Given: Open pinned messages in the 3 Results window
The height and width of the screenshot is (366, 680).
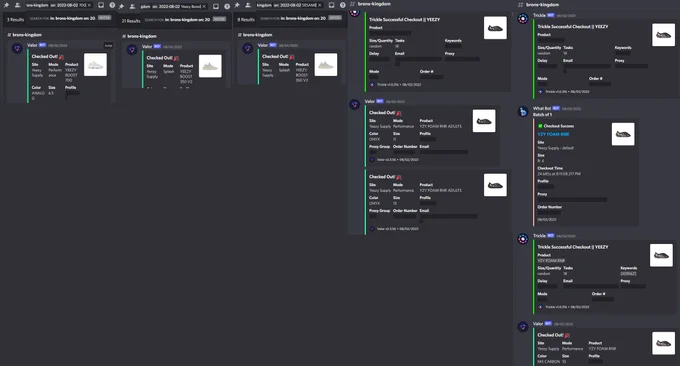Looking at the screenshot, I should tap(6, 5).
